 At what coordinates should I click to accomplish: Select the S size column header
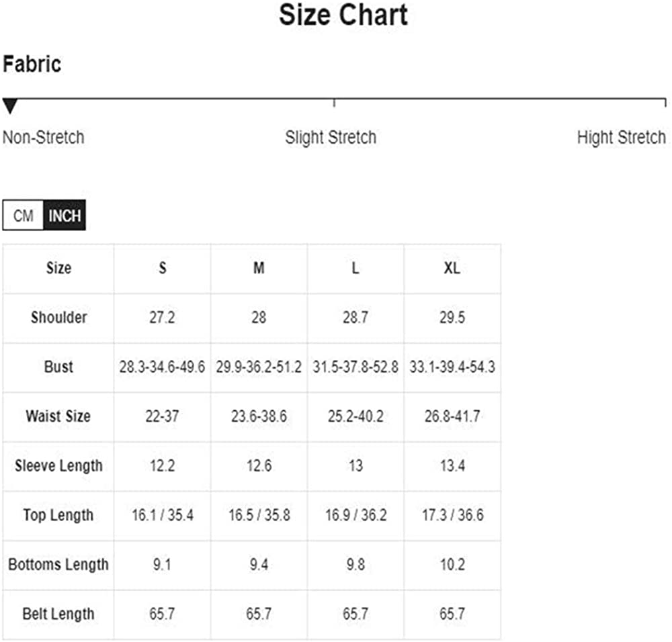pyautogui.click(x=163, y=269)
